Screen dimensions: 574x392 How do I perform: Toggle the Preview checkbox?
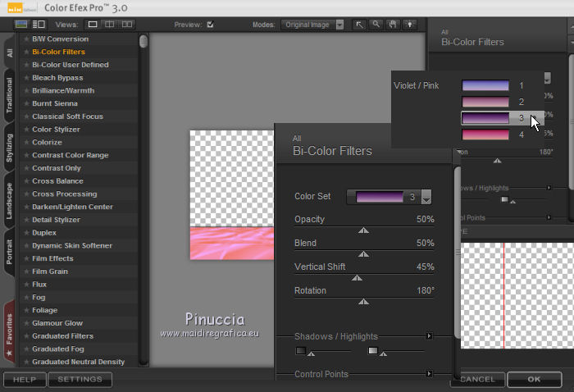point(211,25)
